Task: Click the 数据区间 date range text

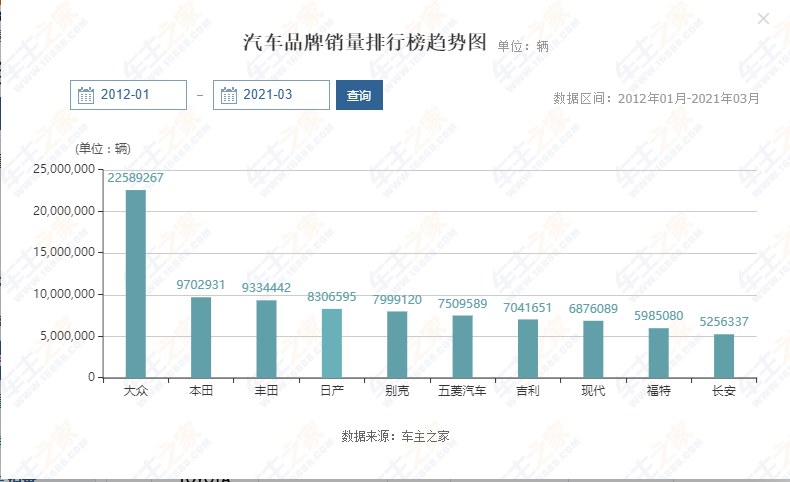Action: pyautogui.click(x=656, y=98)
